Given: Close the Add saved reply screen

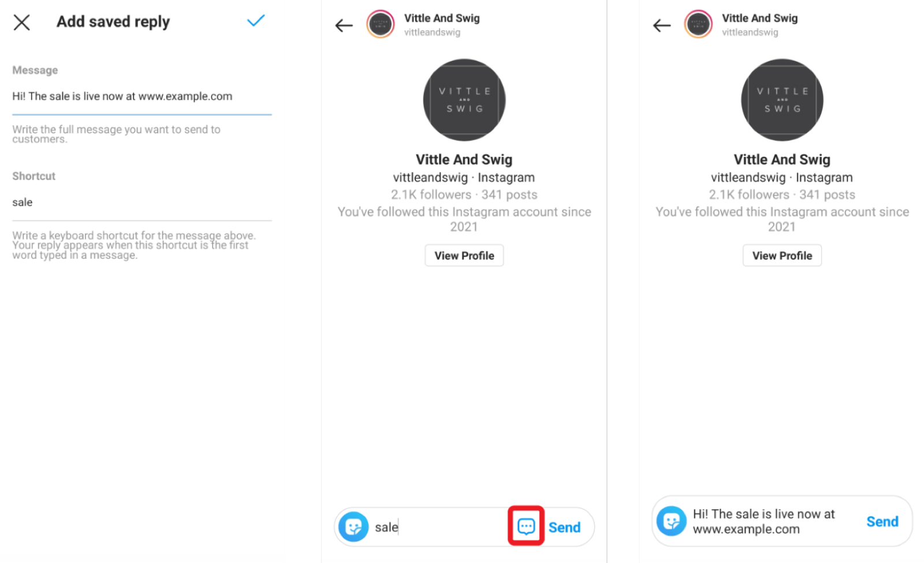Looking at the screenshot, I should click(21, 23).
